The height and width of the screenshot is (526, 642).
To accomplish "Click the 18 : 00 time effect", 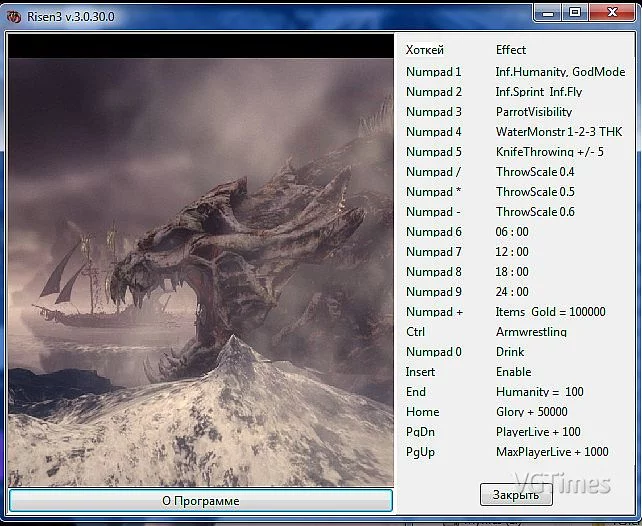I will [x=512, y=272].
